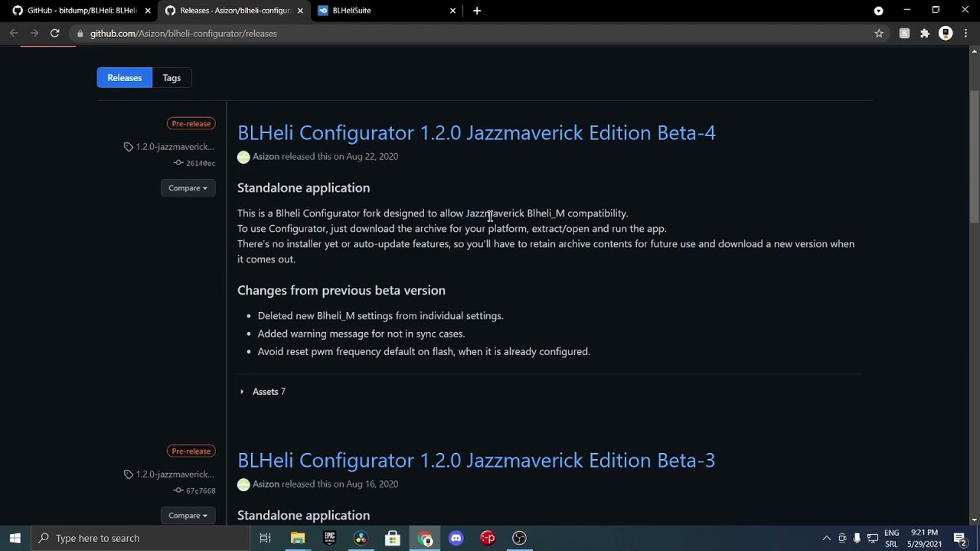Switch the ENG SRL input language
The width and height of the screenshot is (980, 551).
pos(891,538)
